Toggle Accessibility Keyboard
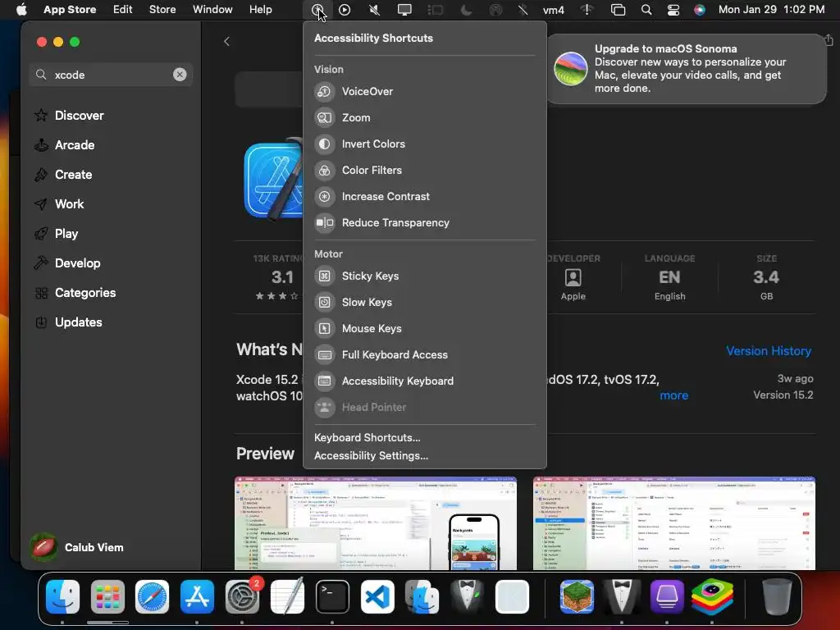Image resolution: width=840 pixels, height=630 pixels. pyautogui.click(x=424, y=381)
